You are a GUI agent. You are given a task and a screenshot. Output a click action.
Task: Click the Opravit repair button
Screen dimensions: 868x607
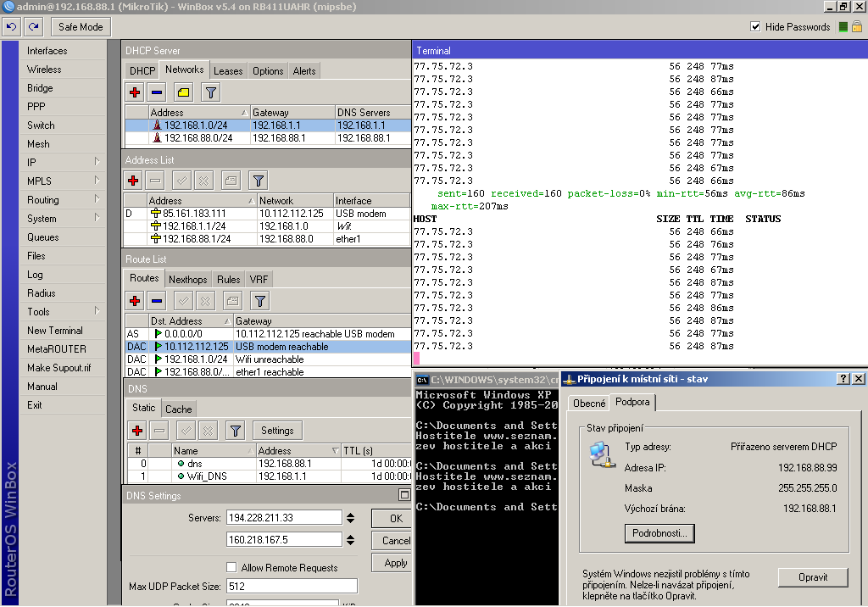[813, 577]
